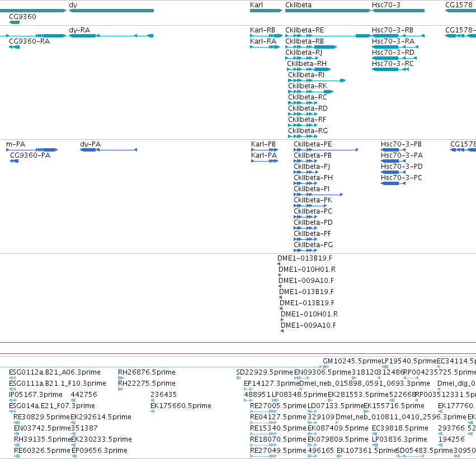476x459 pixels.
Task: Click the CG9360 gene label
Action: point(22,16)
